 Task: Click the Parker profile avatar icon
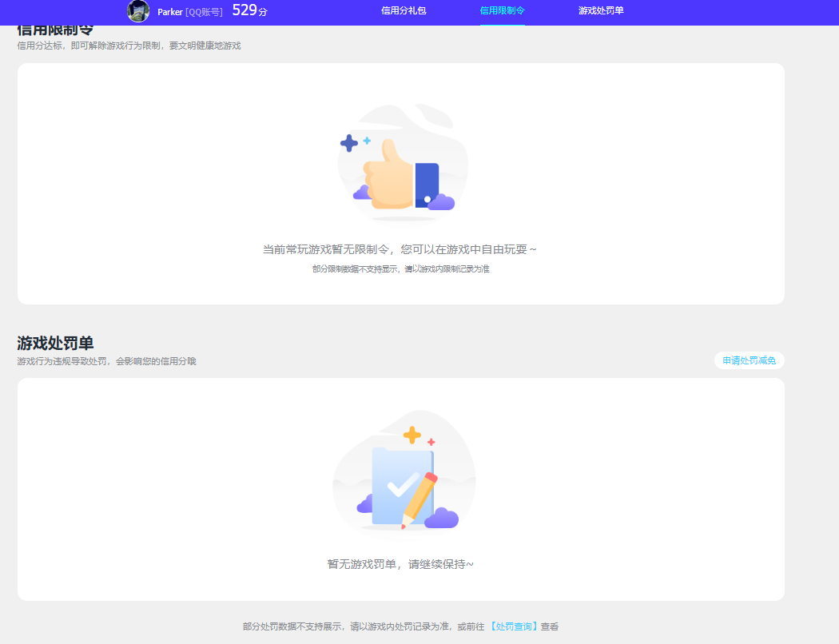pyautogui.click(x=137, y=11)
